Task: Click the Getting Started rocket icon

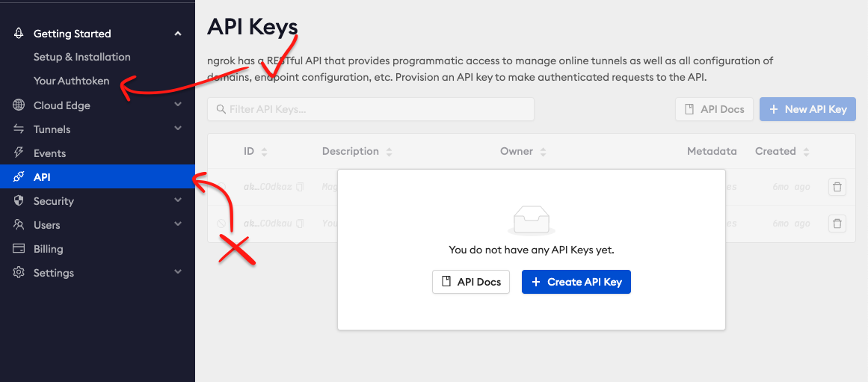Action: 19,34
